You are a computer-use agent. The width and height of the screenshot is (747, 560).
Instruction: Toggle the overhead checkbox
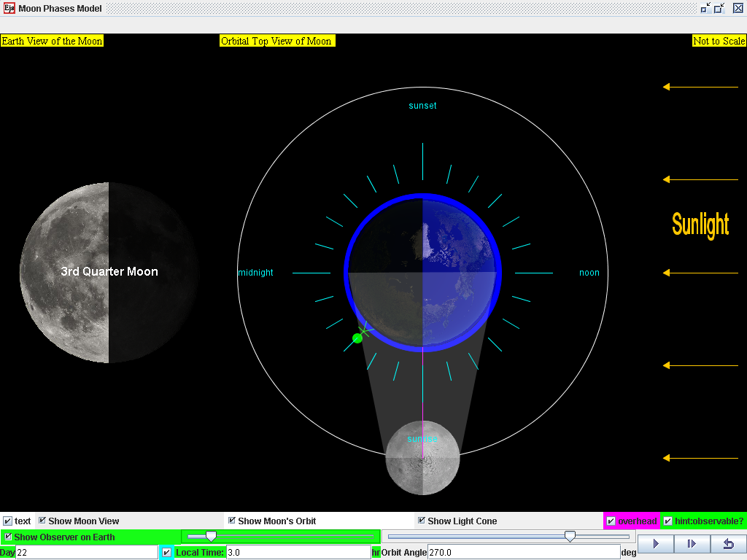pyautogui.click(x=610, y=521)
